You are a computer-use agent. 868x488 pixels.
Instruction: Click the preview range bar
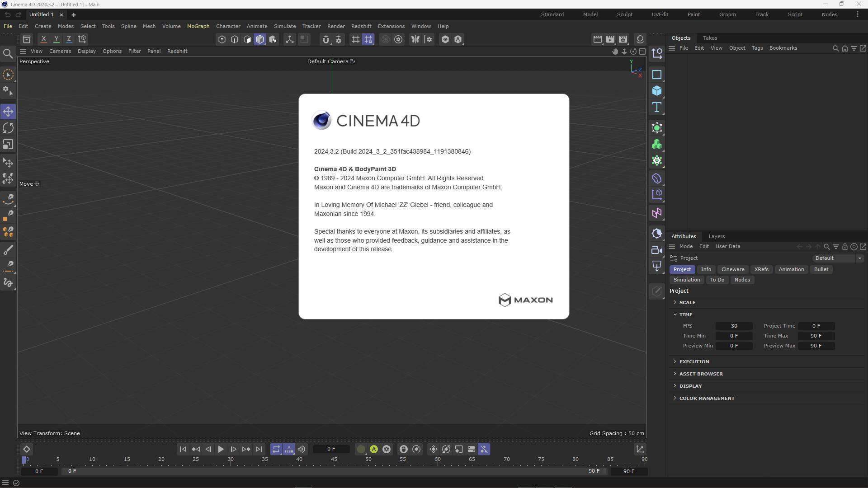click(x=334, y=471)
